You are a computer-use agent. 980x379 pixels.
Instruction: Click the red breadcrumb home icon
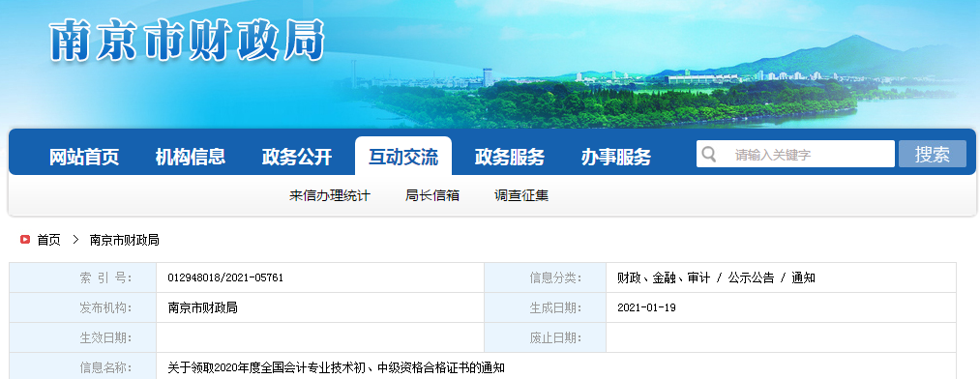pos(25,240)
